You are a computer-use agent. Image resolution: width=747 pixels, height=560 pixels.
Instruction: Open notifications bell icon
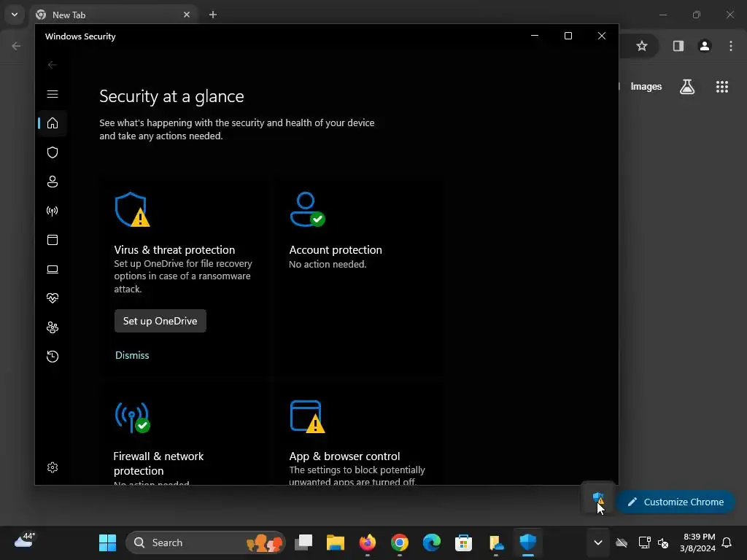pyautogui.click(x=727, y=542)
